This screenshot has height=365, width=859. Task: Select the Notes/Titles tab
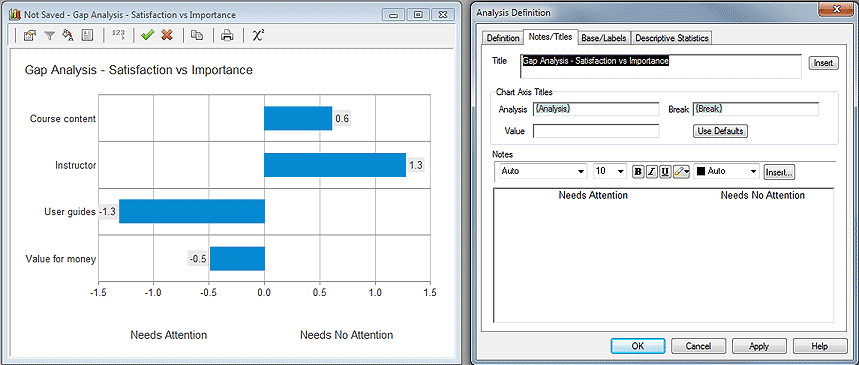point(550,37)
